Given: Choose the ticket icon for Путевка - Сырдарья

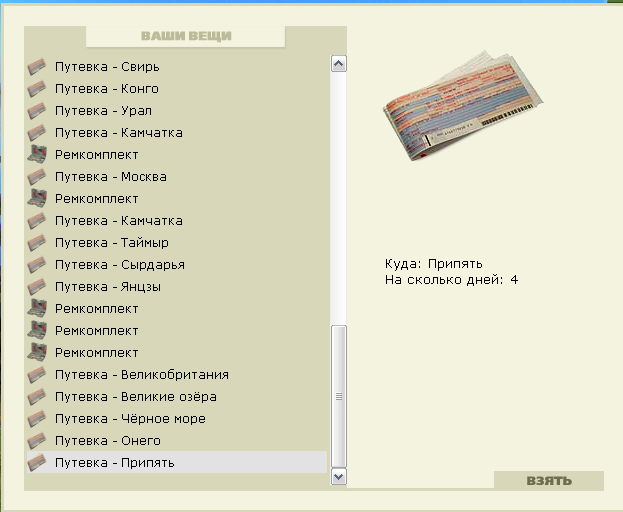Looking at the screenshot, I should pos(37,265).
